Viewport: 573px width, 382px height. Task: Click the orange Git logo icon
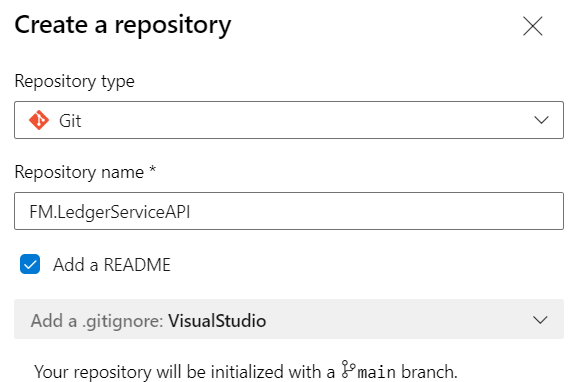(39, 120)
